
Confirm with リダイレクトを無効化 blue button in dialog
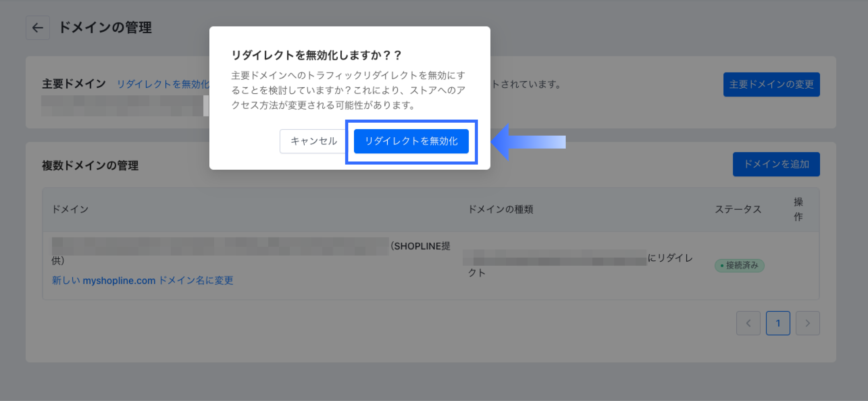tap(411, 141)
